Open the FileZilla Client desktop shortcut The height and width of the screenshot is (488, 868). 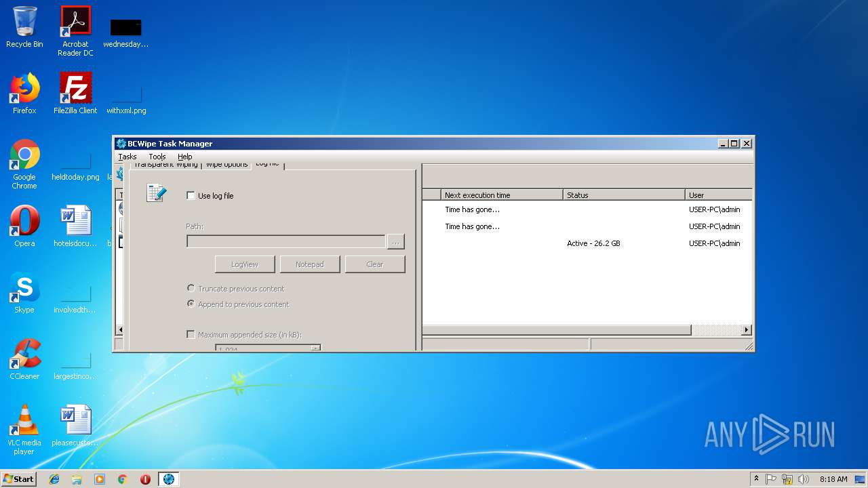coord(75,94)
